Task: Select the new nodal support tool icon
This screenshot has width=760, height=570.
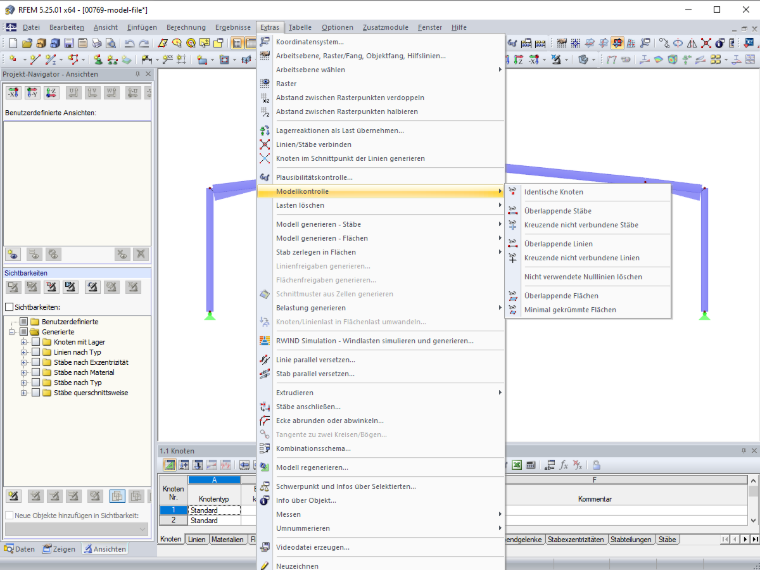Action: (x=98, y=60)
